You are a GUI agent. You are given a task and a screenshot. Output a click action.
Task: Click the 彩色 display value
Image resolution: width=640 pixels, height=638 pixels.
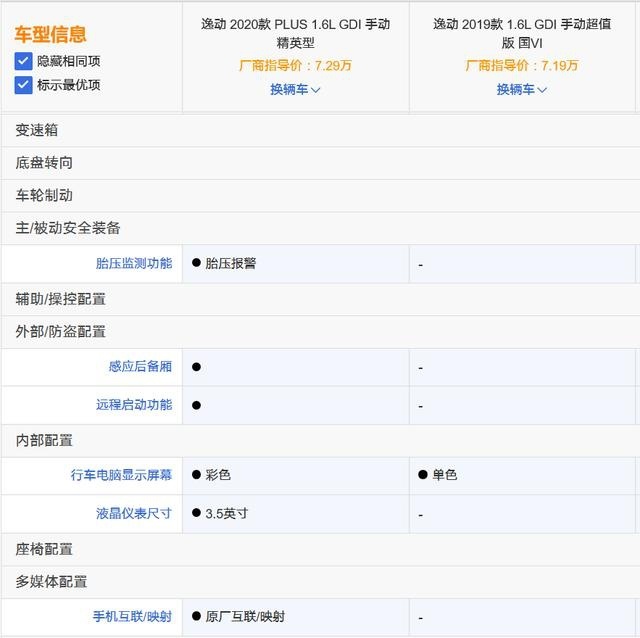218,475
